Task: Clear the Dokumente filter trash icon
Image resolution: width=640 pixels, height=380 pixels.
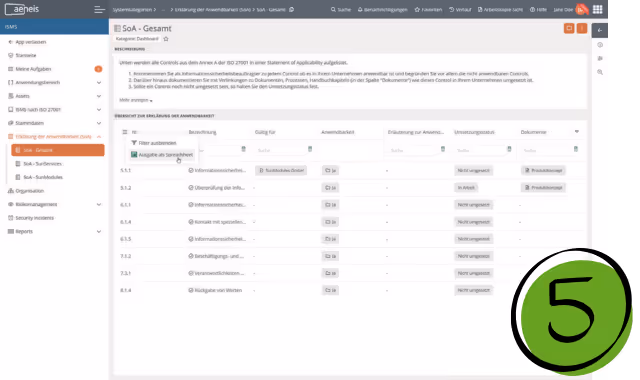Action: pos(576,149)
